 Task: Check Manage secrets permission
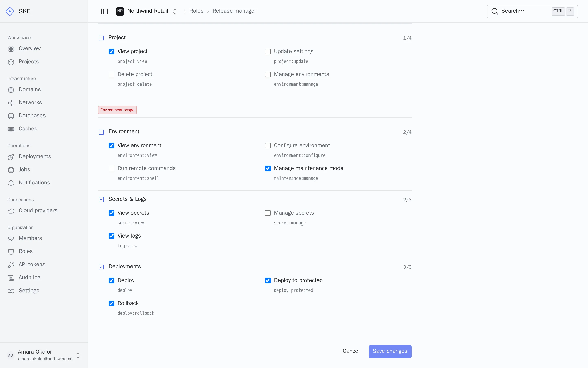coord(268,213)
